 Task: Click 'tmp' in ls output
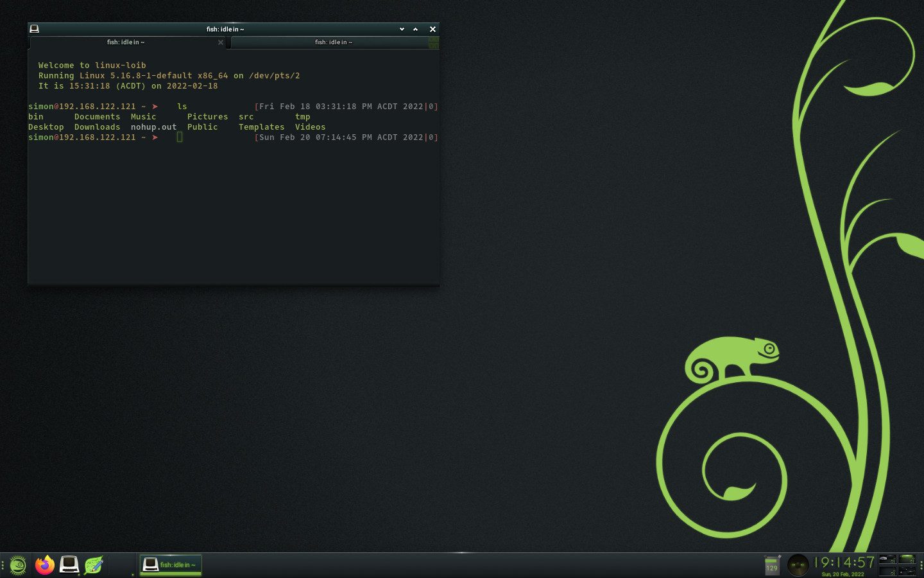(303, 117)
